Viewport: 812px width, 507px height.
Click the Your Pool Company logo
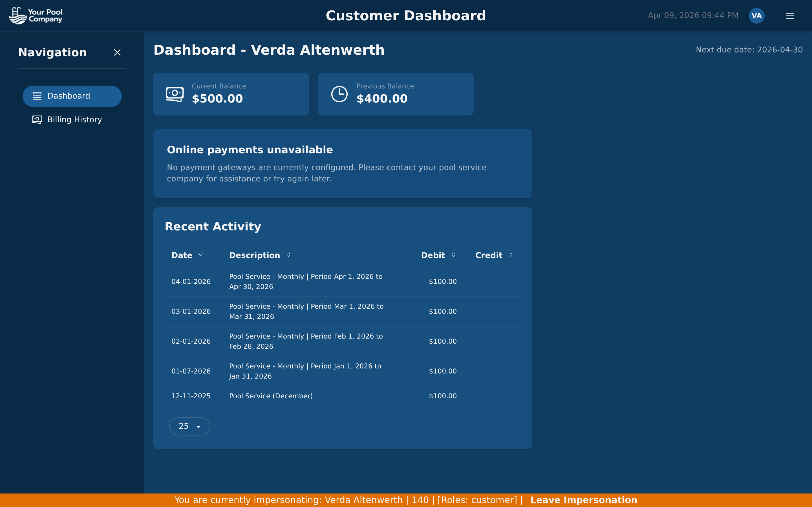[x=36, y=15]
